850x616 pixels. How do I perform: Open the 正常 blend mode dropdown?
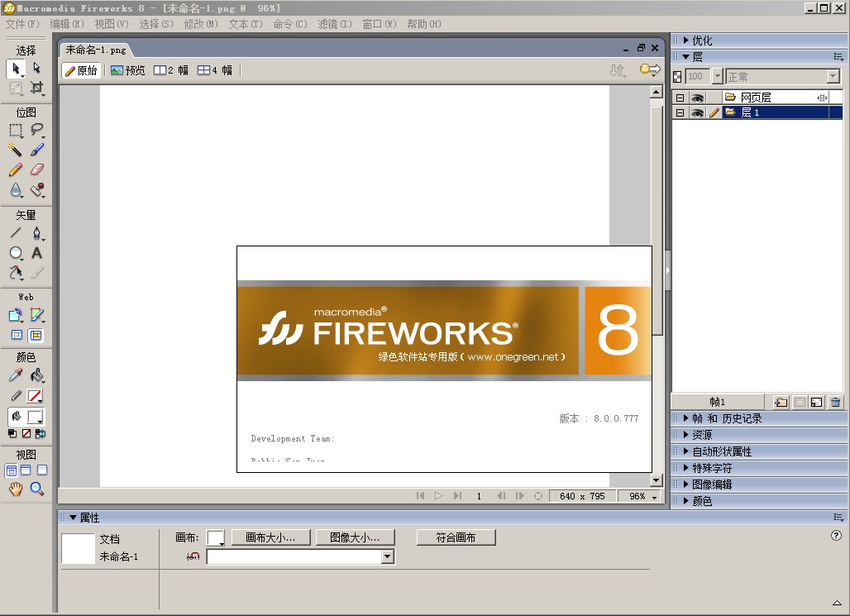833,76
